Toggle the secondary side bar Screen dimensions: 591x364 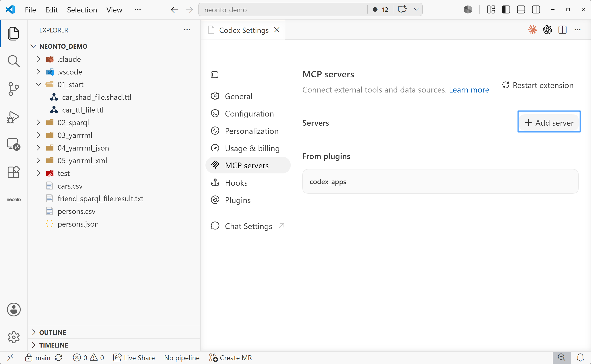tap(536, 10)
